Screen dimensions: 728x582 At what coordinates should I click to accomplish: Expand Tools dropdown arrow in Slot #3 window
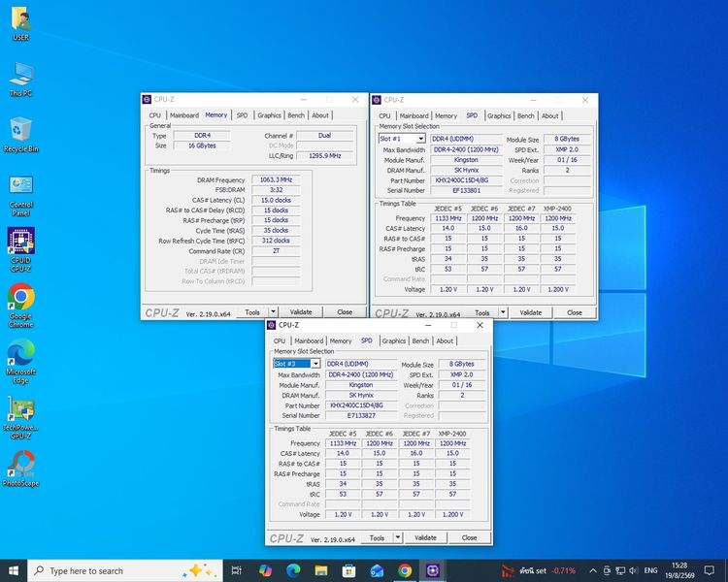(398, 537)
